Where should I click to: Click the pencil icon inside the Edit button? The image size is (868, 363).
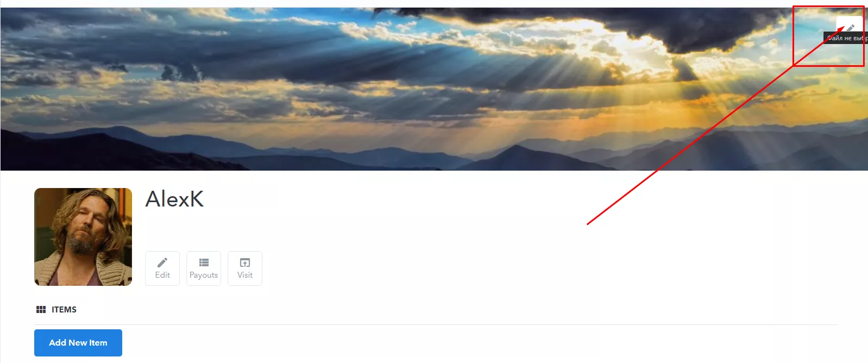point(162,262)
